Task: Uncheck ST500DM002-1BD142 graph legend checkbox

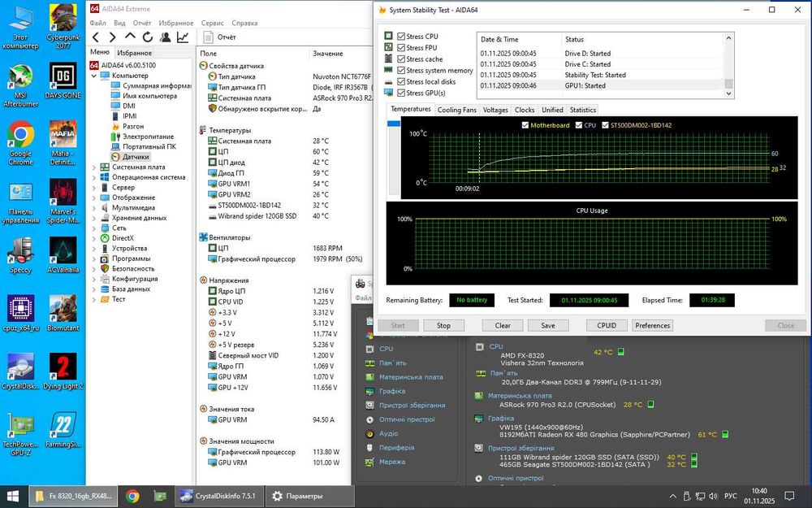Action: click(606, 125)
